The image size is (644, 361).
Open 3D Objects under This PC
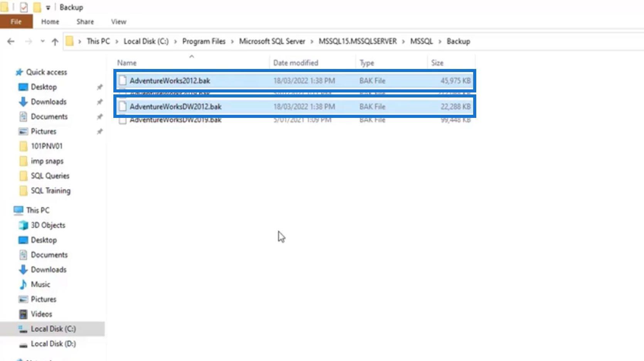tap(48, 225)
